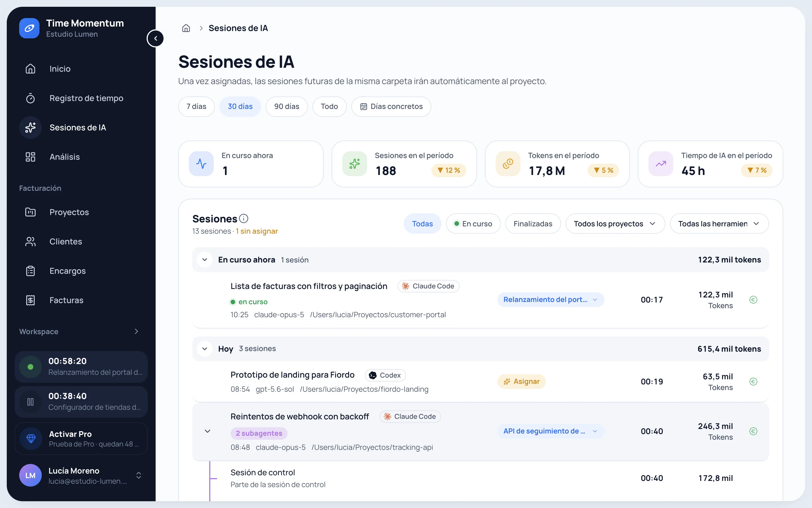Screen dimensions: 812x508
Task: Click the 1 sin asignar link
Action: 257,231
